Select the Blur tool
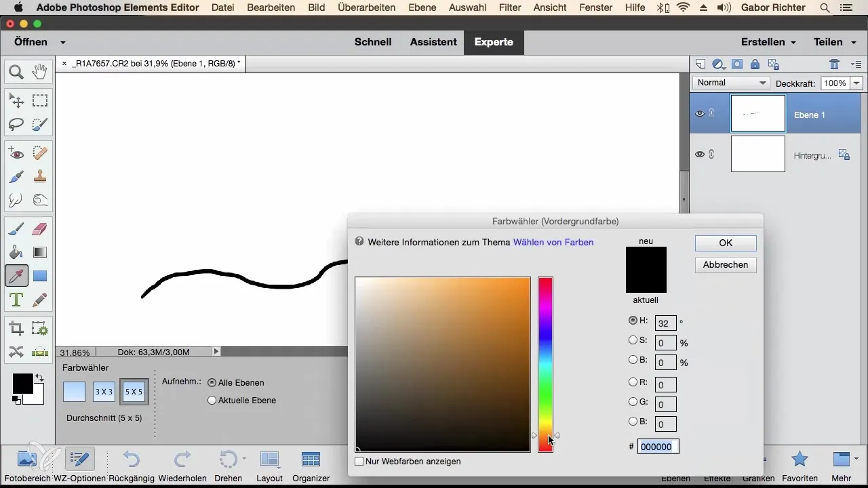This screenshot has width=868, height=488. 16,200
